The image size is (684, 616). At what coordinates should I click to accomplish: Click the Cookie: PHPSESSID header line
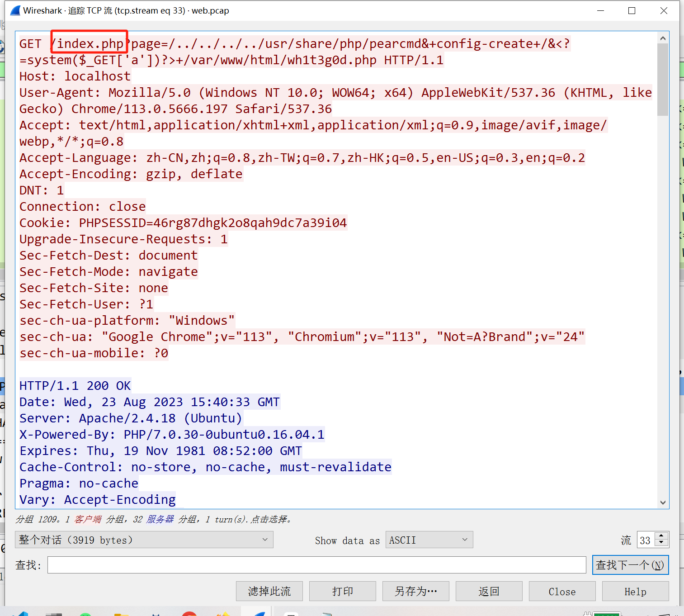183,223
